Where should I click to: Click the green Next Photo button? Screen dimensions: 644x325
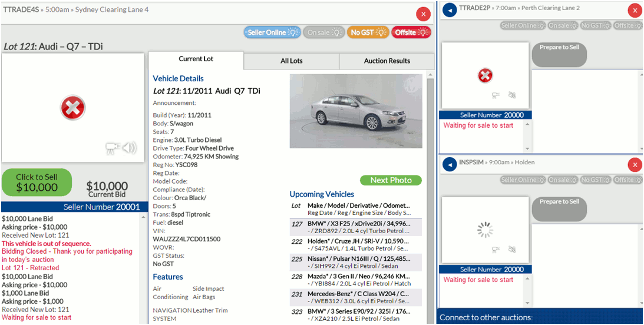point(391,180)
